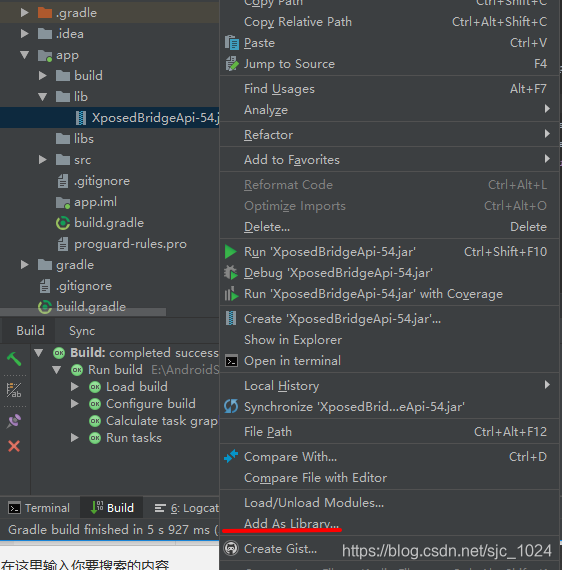Expand the .gradle folder

[25, 13]
